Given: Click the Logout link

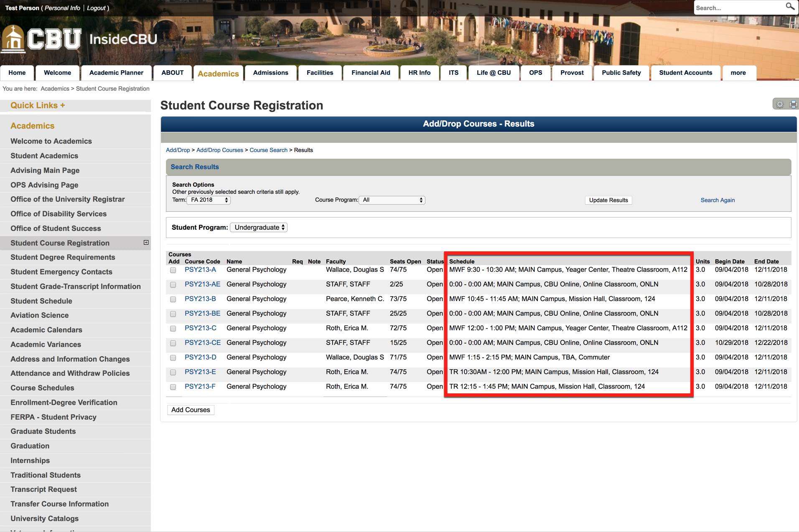Looking at the screenshot, I should (x=96, y=8).
